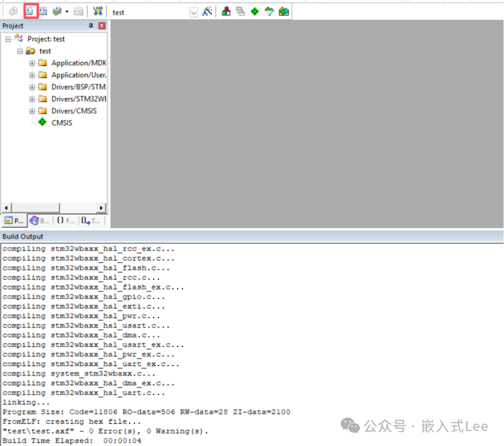Viewport: 504px width, 446px height.
Task: Switch to the Templates (T...) tab
Action: point(91,221)
